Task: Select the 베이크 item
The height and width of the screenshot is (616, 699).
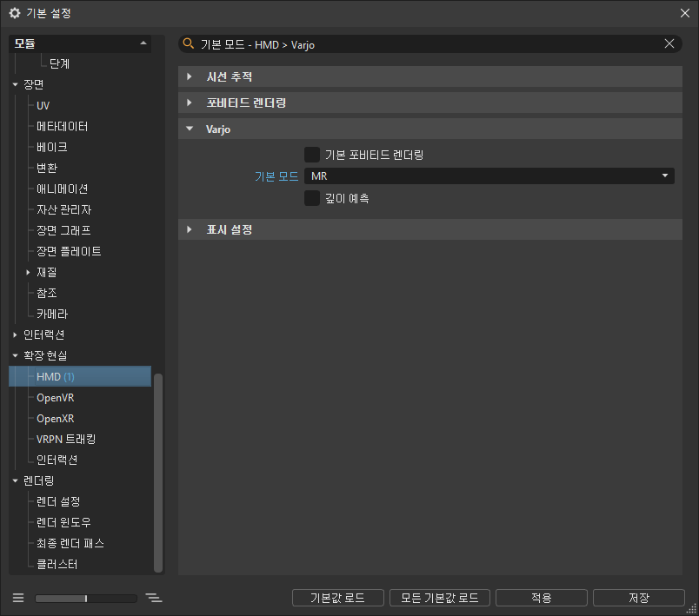Action: pyautogui.click(x=51, y=147)
